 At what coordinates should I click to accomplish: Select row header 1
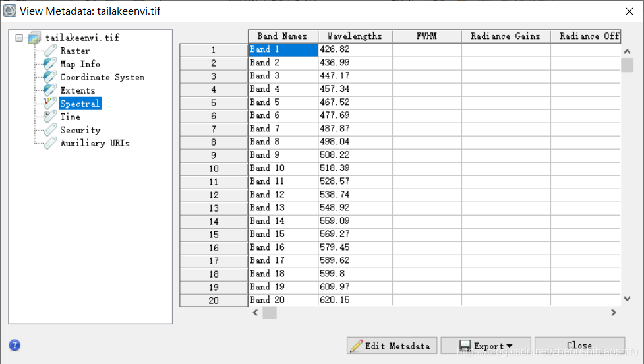point(214,50)
